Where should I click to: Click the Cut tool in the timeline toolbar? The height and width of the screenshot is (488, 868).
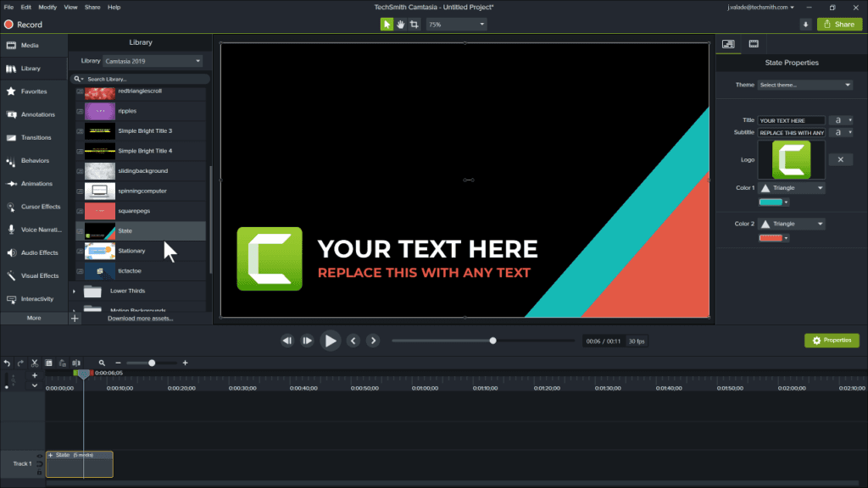[x=34, y=363]
